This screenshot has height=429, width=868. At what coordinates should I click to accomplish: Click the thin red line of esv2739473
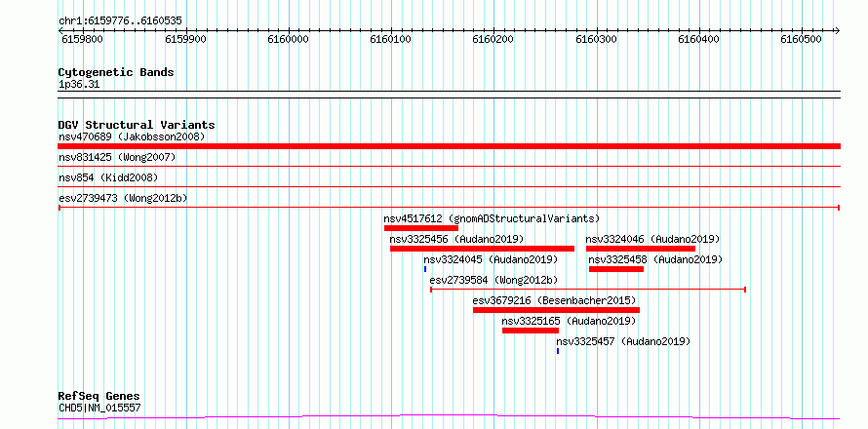point(449,207)
